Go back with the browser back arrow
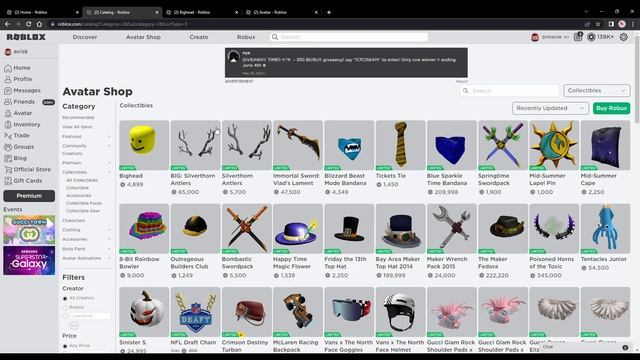 point(7,24)
